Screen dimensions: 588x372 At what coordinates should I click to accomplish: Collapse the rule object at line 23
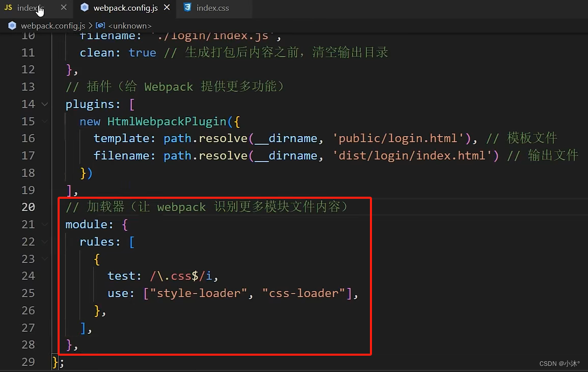[44, 259]
